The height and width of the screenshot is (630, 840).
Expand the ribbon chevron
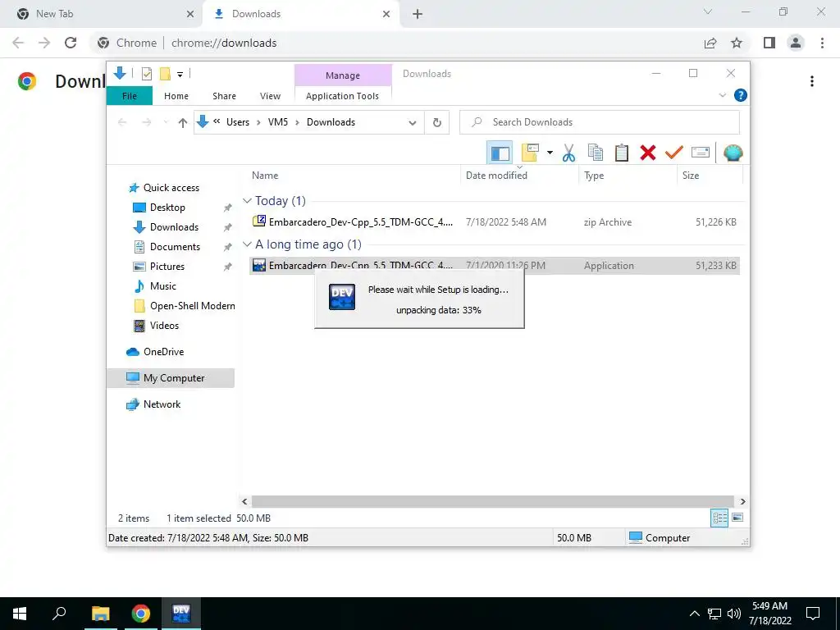(722, 95)
